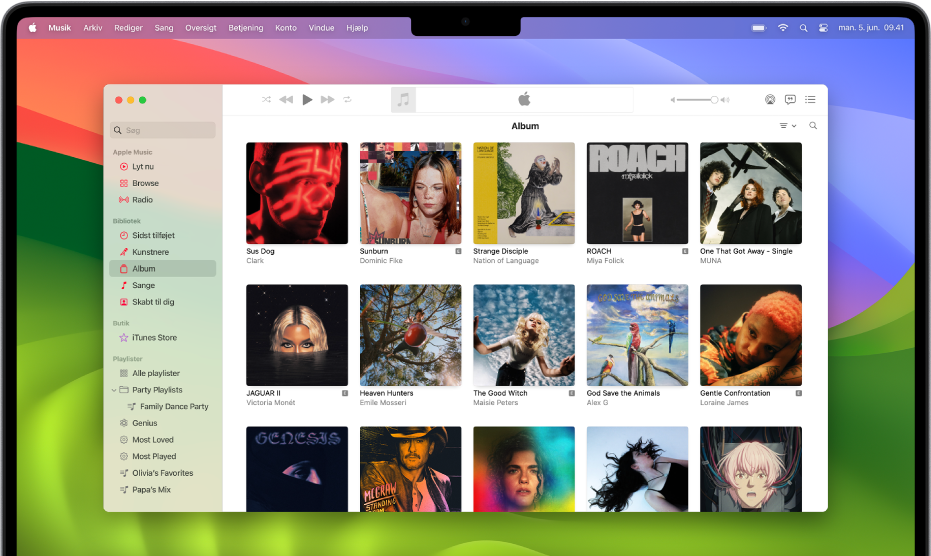Open the Oversigt menu

201,28
